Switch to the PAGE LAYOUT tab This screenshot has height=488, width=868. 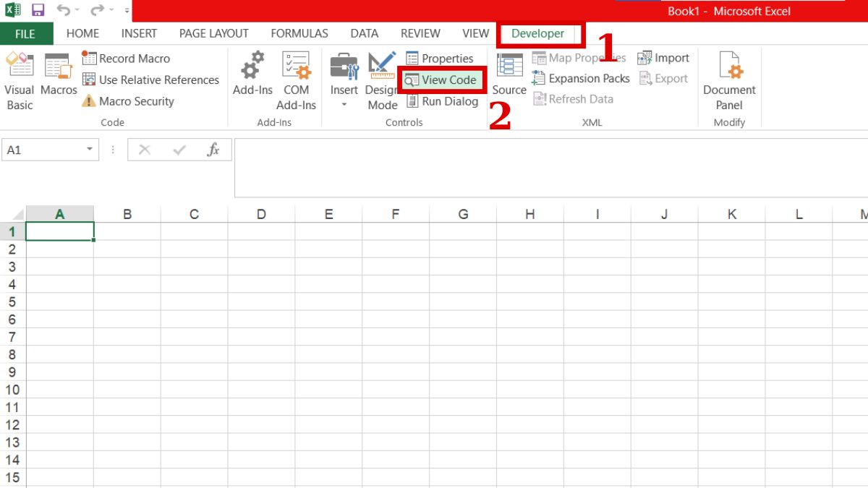(213, 33)
